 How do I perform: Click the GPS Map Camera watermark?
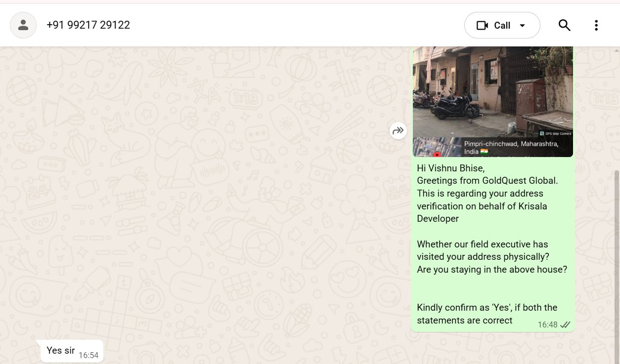point(556,133)
